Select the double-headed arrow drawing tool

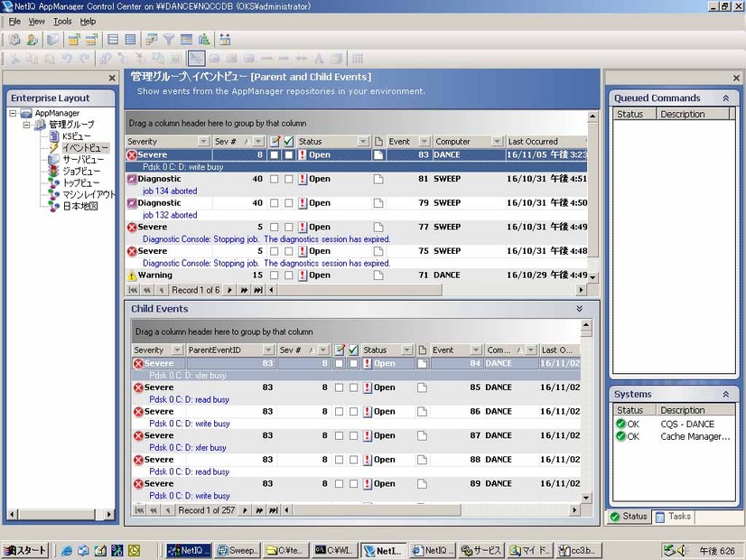tap(301, 59)
